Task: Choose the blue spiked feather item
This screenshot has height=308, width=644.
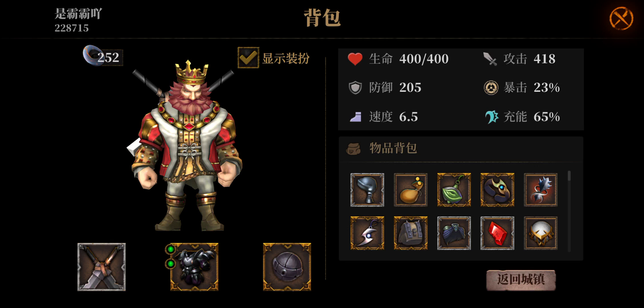Action: coord(541,190)
